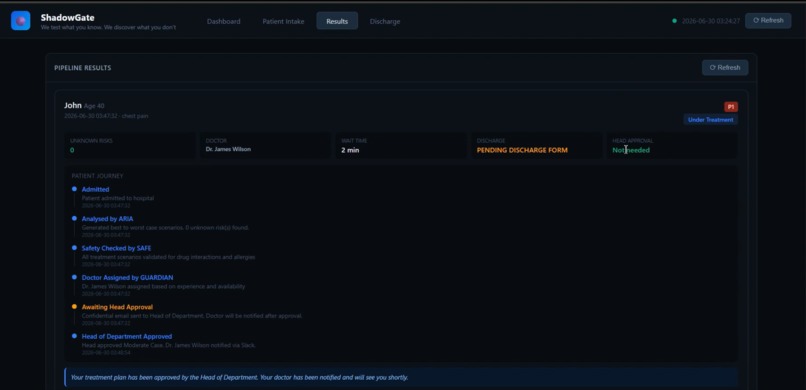Image resolution: width=806 pixels, height=390 pixels.
Task: Click the Under Treatment status badge
Action: 710,119
